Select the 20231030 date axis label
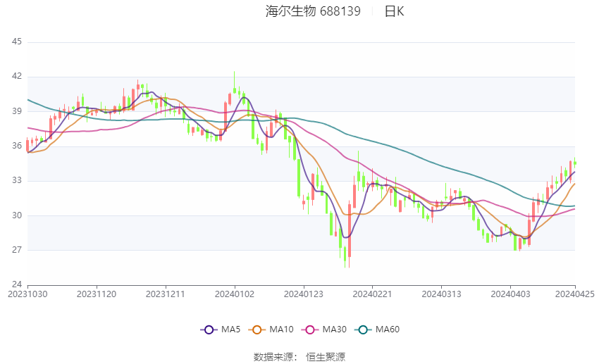599x364 pixels. tap(27, 294)
